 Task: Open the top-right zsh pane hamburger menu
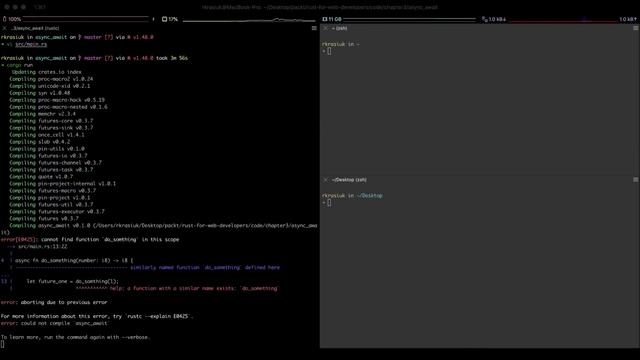coord(636,28)
